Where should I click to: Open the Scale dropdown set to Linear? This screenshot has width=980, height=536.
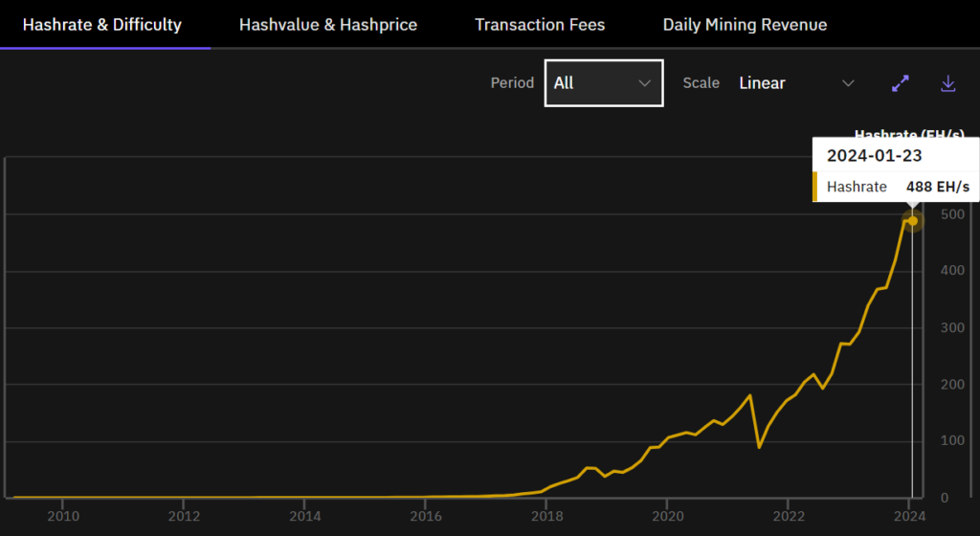click(796, 83)
